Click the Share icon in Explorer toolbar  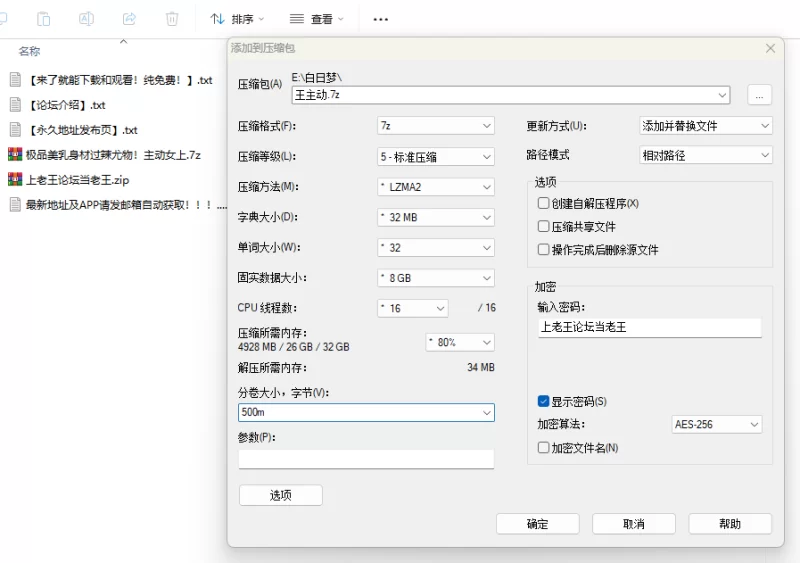(129, 19)
